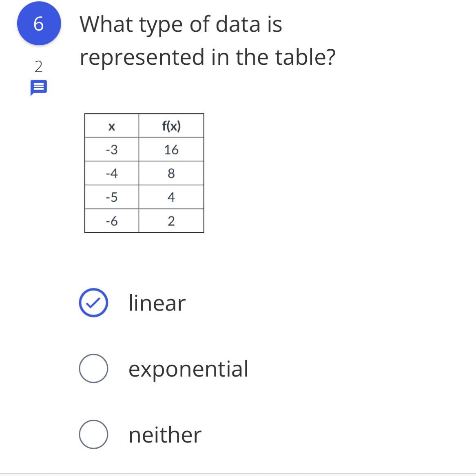Viewport: 476px width, 476px height.
Task: Select the f(x) column header cell
Action: tap(171, 126)
